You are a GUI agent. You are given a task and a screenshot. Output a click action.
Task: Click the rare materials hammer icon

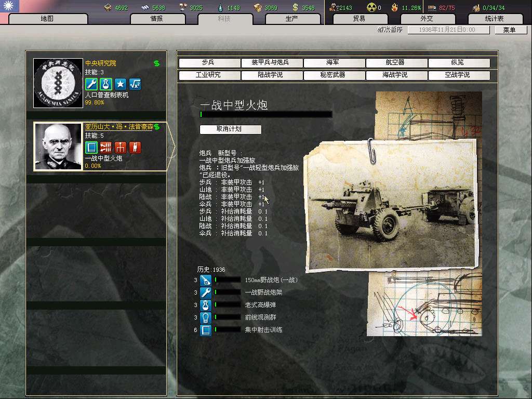coord(183,7)
